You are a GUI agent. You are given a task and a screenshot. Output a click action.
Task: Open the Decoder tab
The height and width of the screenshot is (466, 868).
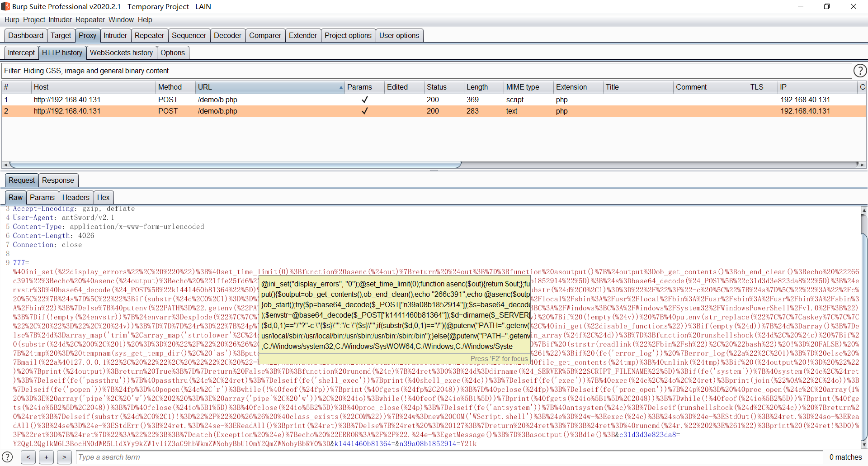(x=227, y=35)
